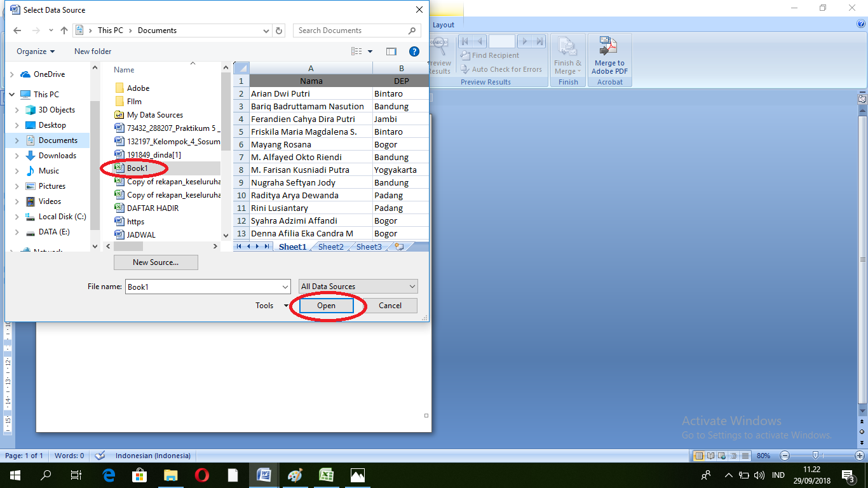Switch to Sheet2 tab in preview

pyautogui.click(x=330, y=247)
